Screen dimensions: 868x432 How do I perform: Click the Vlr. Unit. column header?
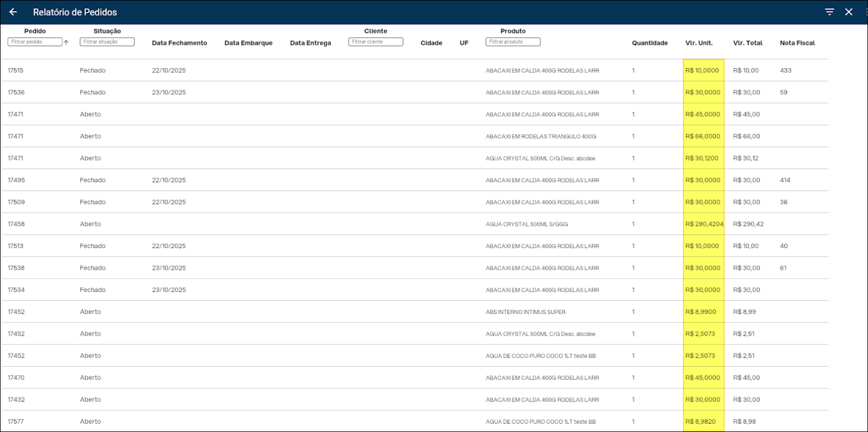699,43
